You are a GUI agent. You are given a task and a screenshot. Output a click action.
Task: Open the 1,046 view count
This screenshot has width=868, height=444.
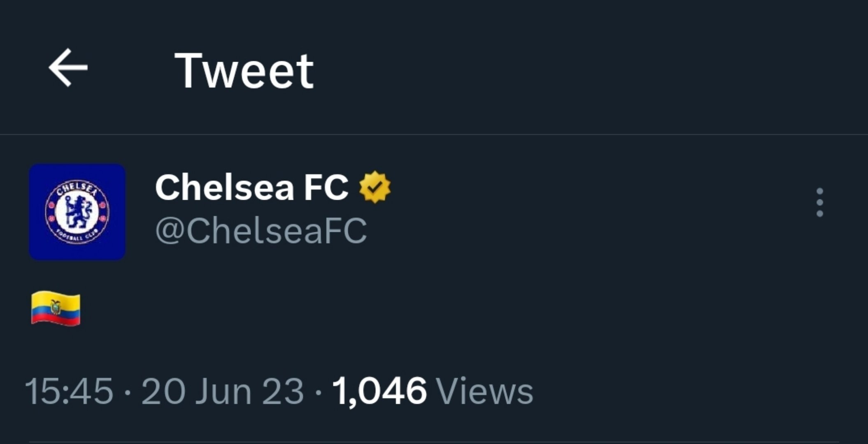point(379,391)
